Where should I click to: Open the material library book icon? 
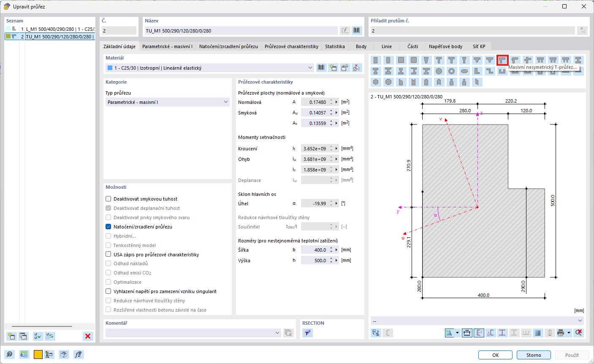[x=321, y=68]
